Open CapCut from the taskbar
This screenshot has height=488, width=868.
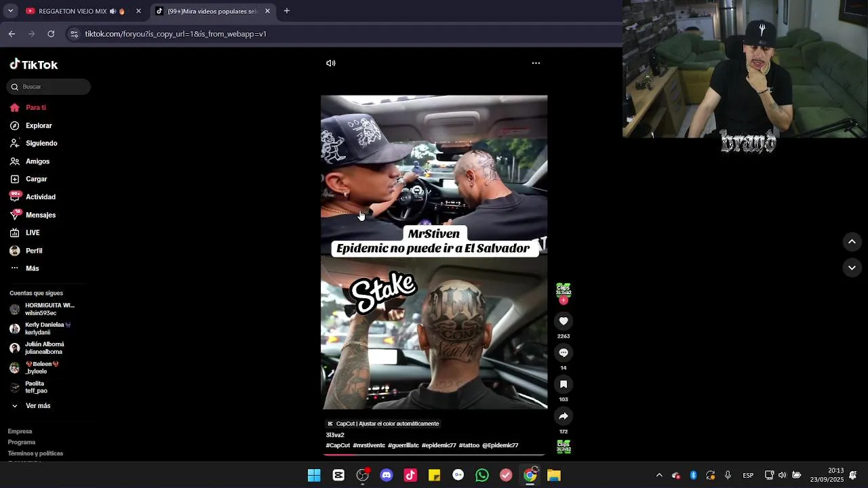[338, 475]
